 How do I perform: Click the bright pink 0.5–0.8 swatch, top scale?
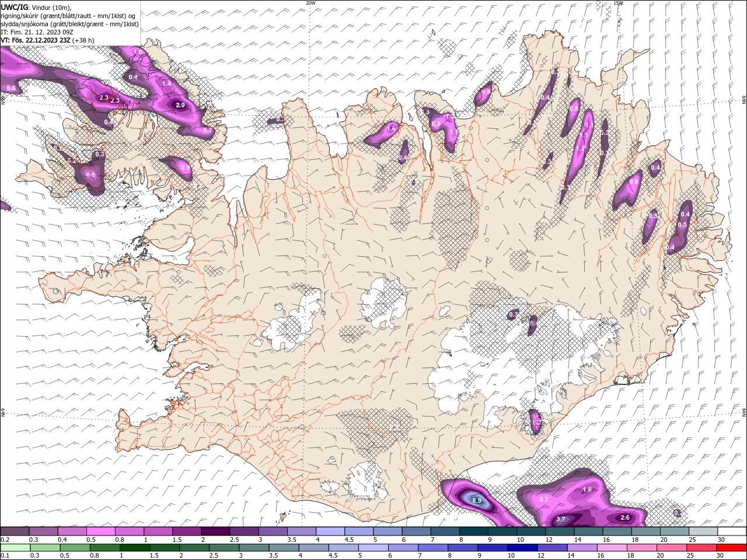pos(100,531)
